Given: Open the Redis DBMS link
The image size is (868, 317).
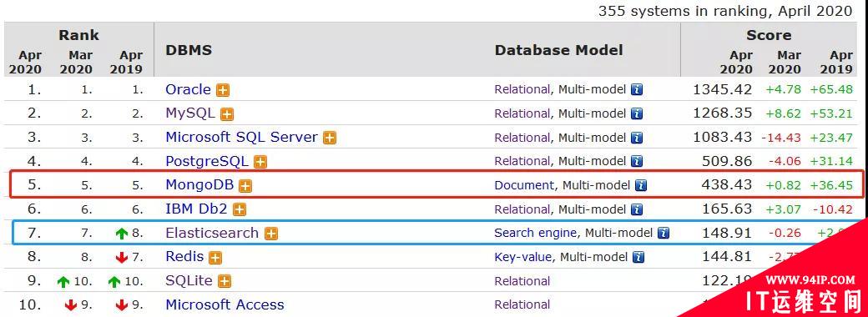Looking at the screenshot, I should pyautogui.click(x=185, y=257).
